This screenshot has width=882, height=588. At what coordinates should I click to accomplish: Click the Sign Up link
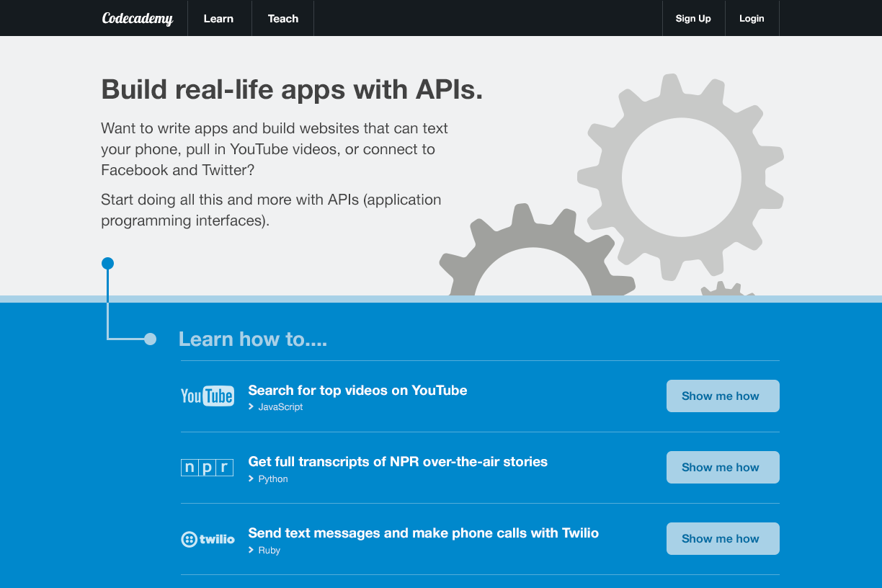pyautogui.click(x=693, y=19)
